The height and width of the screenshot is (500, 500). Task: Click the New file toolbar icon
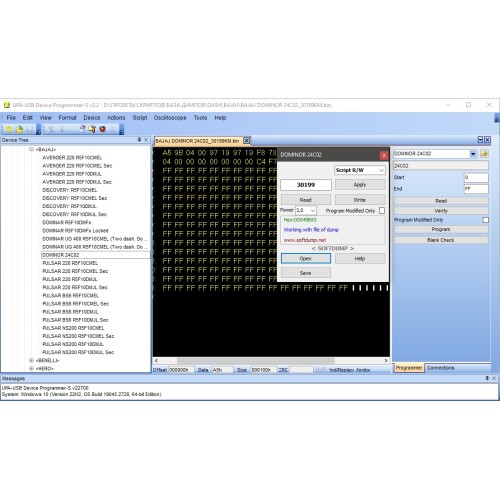[x=9, y=129]
